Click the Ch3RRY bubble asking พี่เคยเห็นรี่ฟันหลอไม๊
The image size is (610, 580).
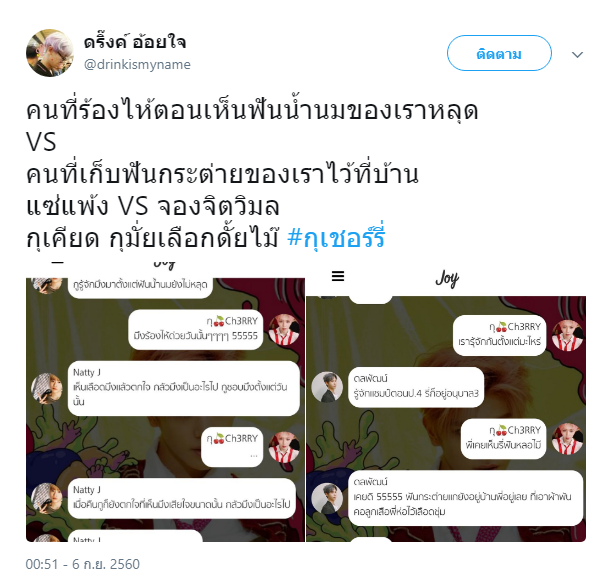point(503,439)
